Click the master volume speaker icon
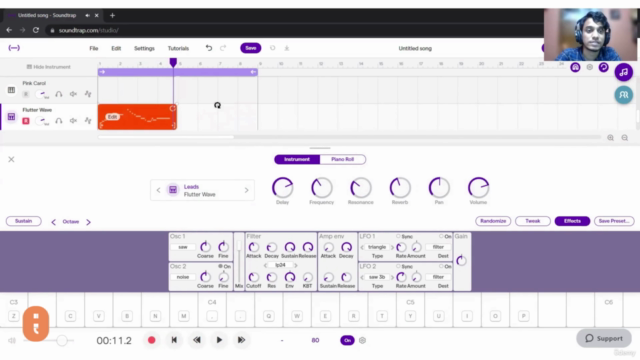 [12, 340]
